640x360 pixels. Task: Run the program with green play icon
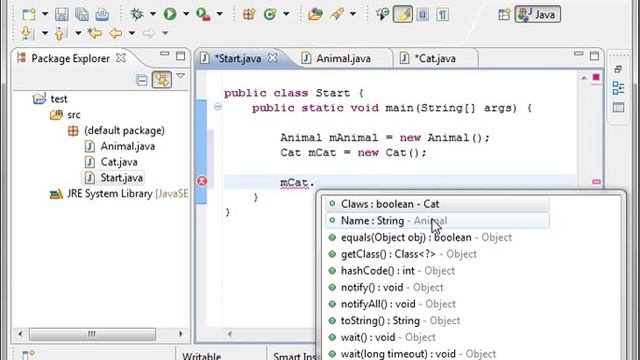pos(170,14)
